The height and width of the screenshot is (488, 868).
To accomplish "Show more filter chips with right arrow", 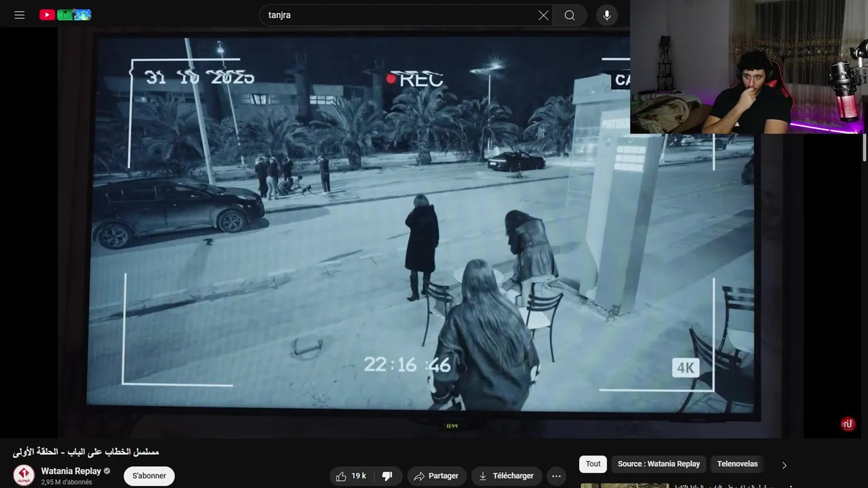I will (x=785, y=465).
